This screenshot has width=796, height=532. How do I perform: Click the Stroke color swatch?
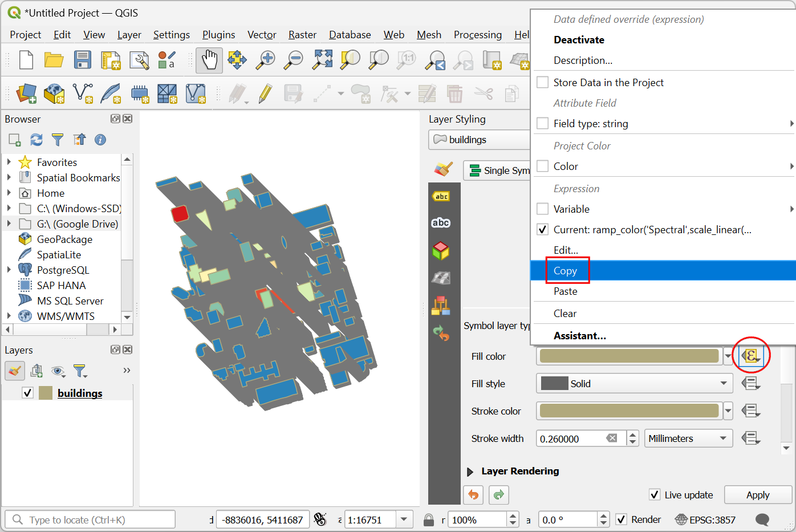click(x=629, y=411)
